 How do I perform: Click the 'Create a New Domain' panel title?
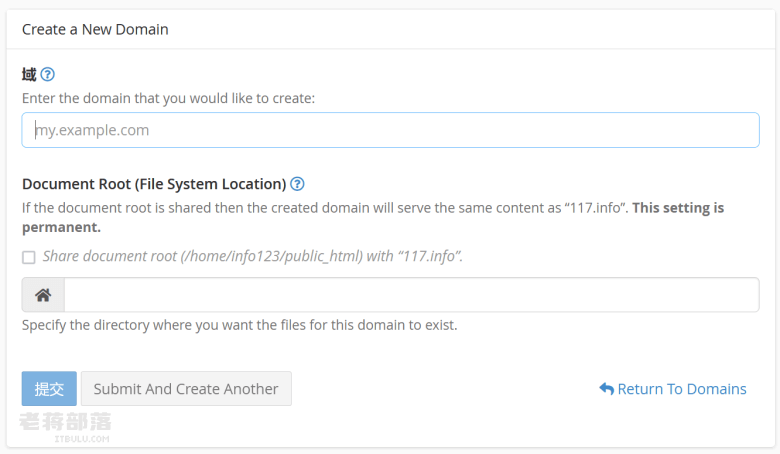[95, 29]
